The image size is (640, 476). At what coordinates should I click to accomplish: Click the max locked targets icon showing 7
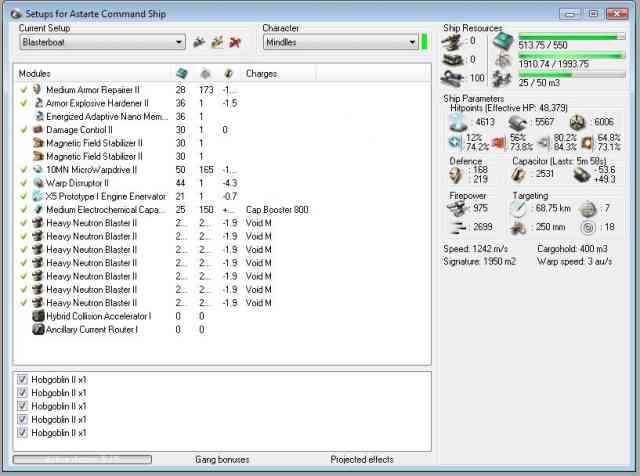pos(588,209)
